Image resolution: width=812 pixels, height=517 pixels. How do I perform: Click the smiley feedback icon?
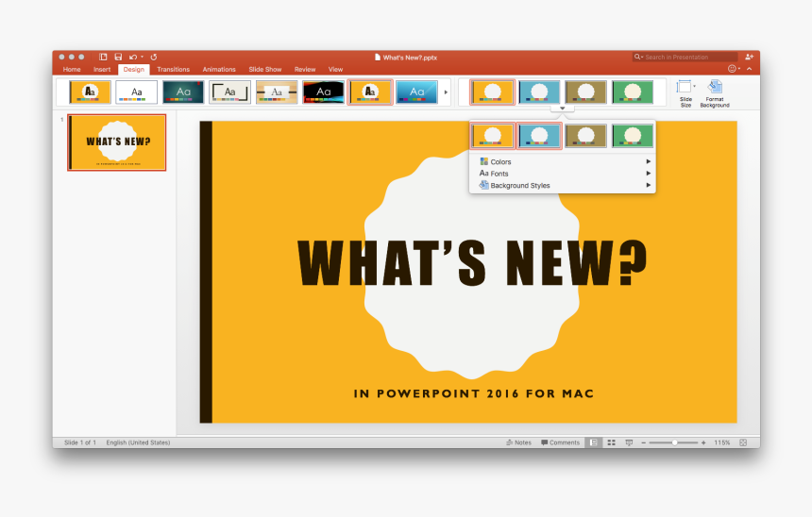732,69
